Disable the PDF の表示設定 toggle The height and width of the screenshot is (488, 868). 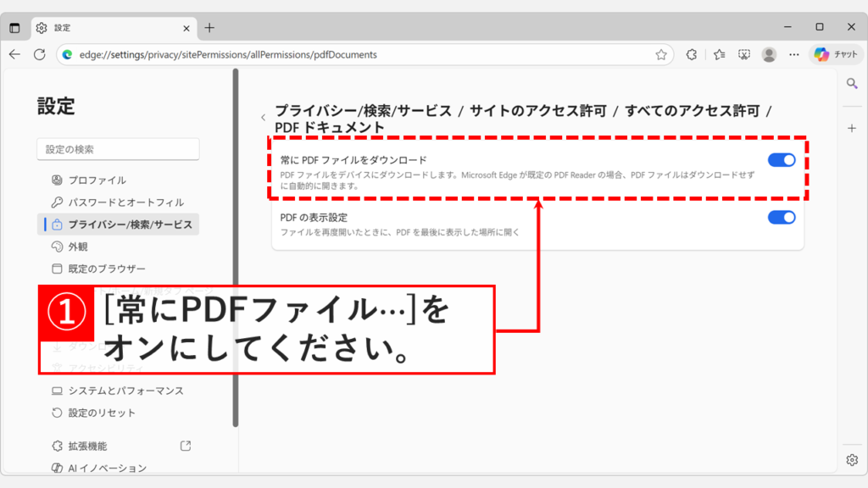click(x=781, y=217)
